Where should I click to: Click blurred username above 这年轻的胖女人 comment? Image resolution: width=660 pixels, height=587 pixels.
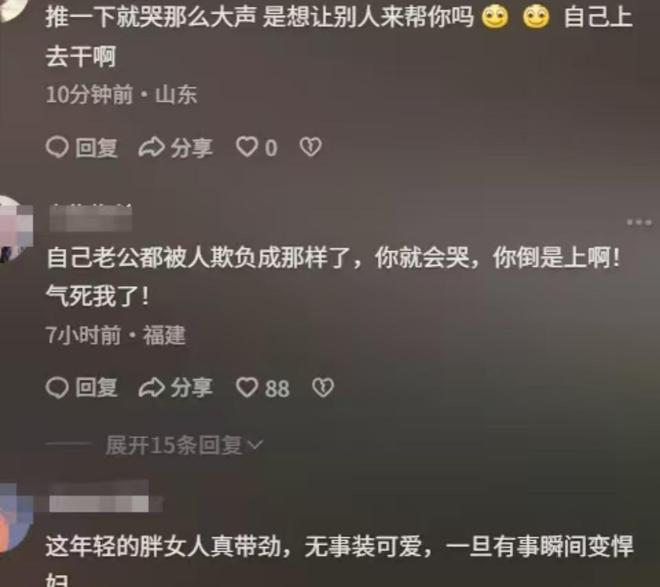[105, 497]
